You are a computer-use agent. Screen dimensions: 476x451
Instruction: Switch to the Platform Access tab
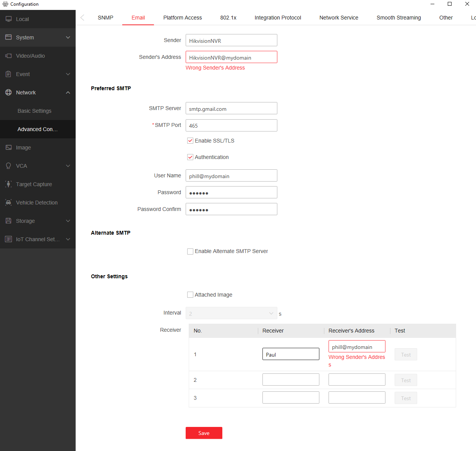[182, 18]
